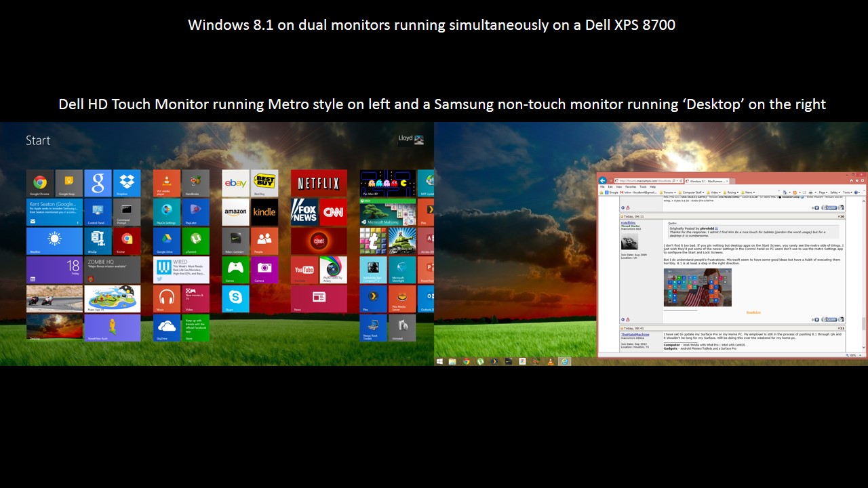
Task: Open the Nexus Root Toolkit tile
Action: [374, 328]
